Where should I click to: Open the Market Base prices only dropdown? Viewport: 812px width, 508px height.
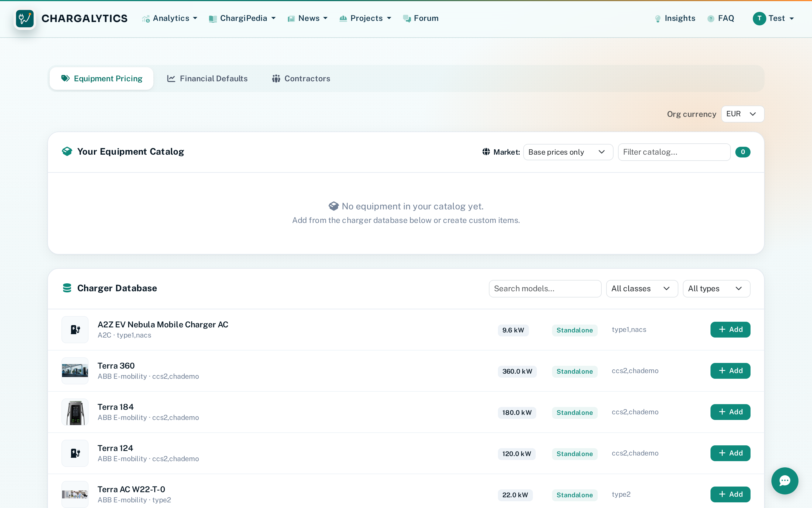(568, 152)
